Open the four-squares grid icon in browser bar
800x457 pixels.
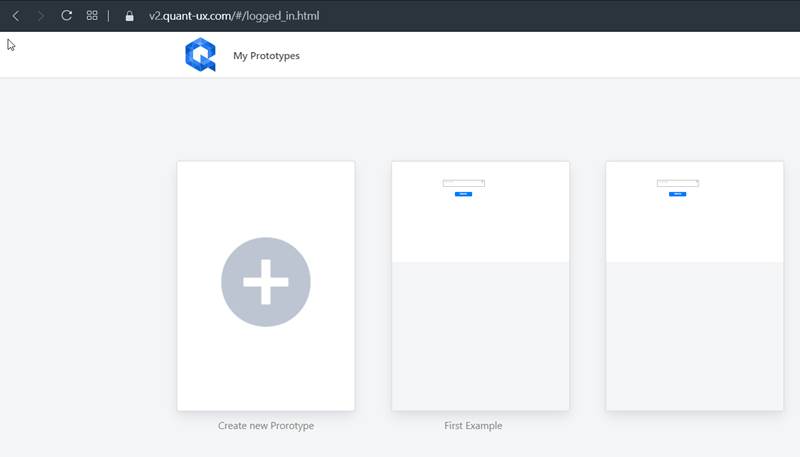pos(92,16)
